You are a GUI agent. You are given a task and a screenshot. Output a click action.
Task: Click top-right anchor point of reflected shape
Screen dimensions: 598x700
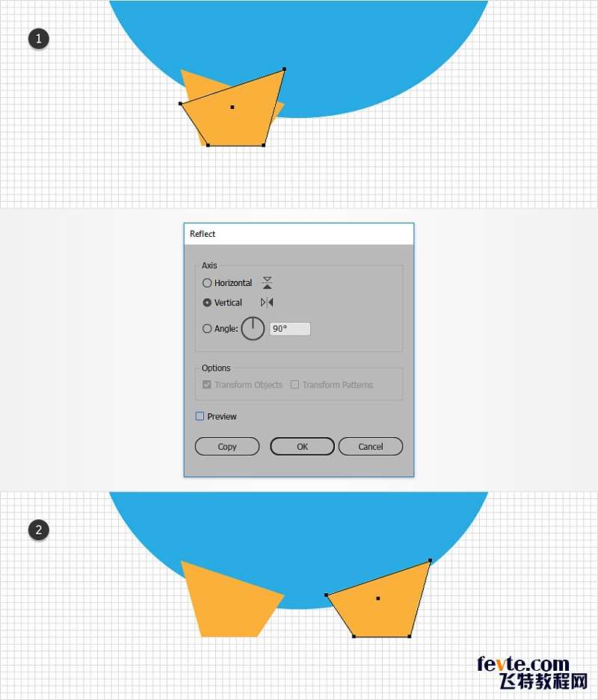pyautogui.click(x=430, y=560)
